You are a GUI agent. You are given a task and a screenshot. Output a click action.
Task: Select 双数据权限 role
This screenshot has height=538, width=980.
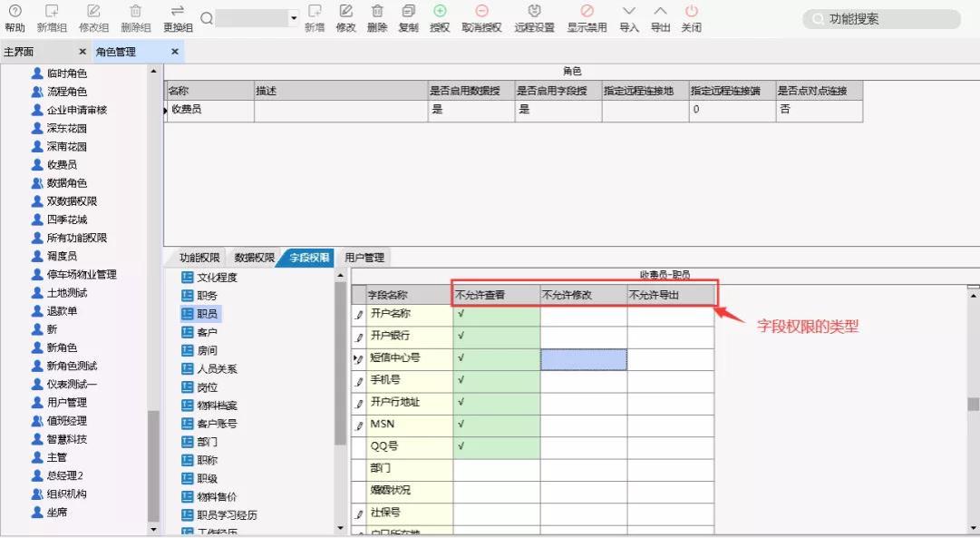(x=72, y=201)
